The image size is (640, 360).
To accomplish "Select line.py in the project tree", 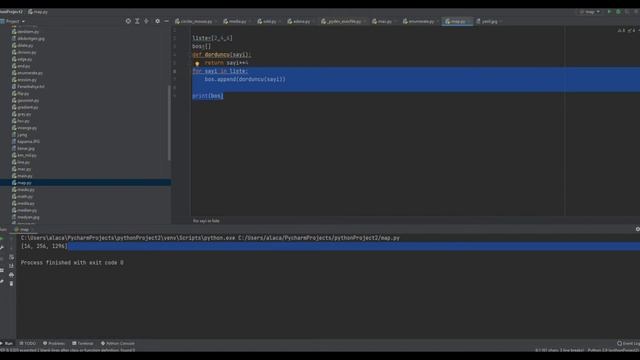I will (x=21, y=162).
